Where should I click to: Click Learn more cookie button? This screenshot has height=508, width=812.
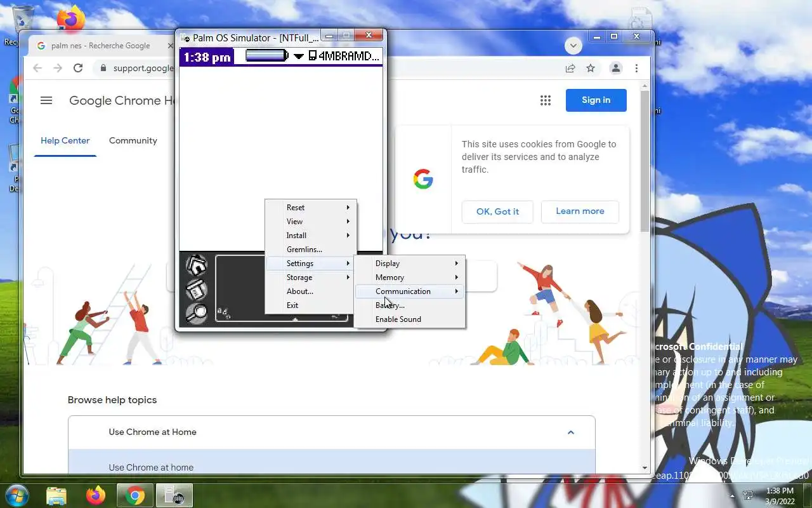click(580, 211)
